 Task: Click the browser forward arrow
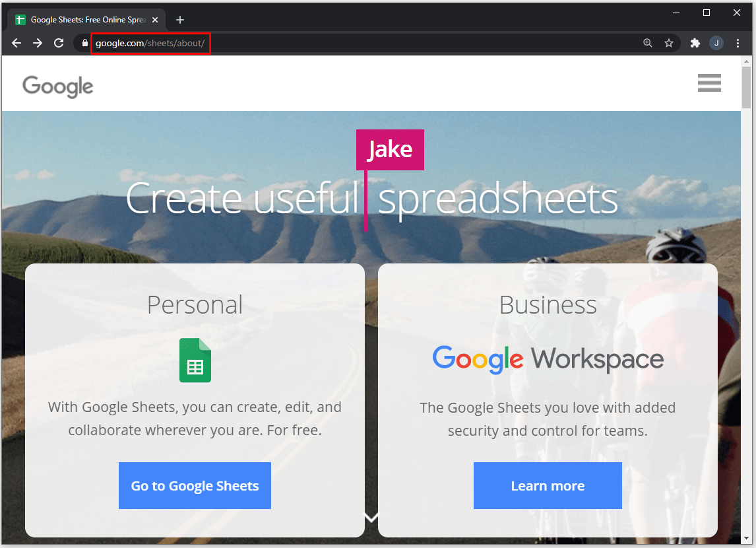(38, 43)
